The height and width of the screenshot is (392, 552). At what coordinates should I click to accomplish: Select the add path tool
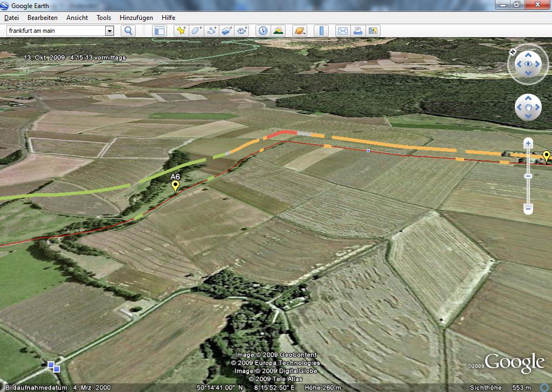click(x=211, y=31)
